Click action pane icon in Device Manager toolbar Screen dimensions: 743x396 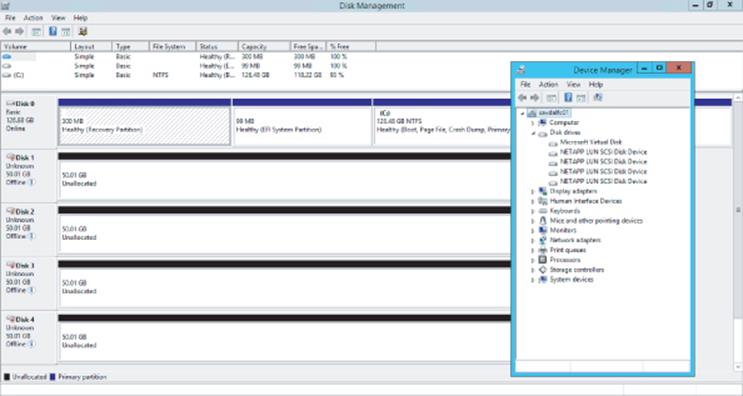tap(581, 98)
